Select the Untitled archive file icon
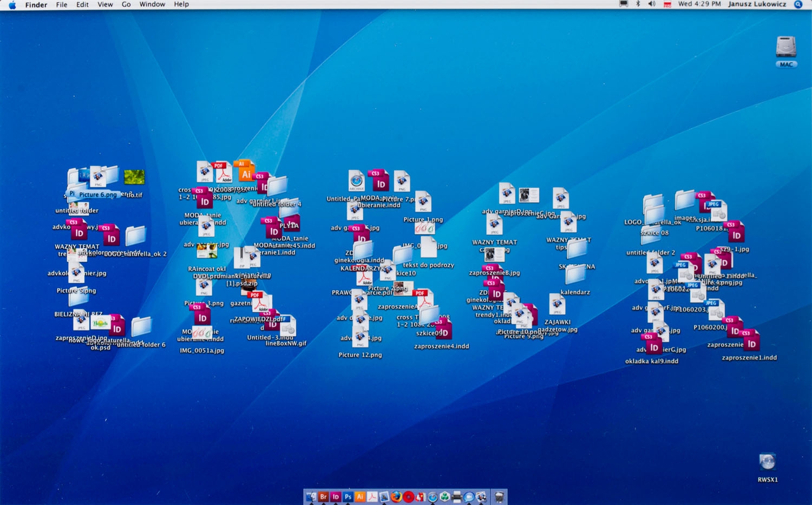812x505 pixels. (x=357, y=181)
